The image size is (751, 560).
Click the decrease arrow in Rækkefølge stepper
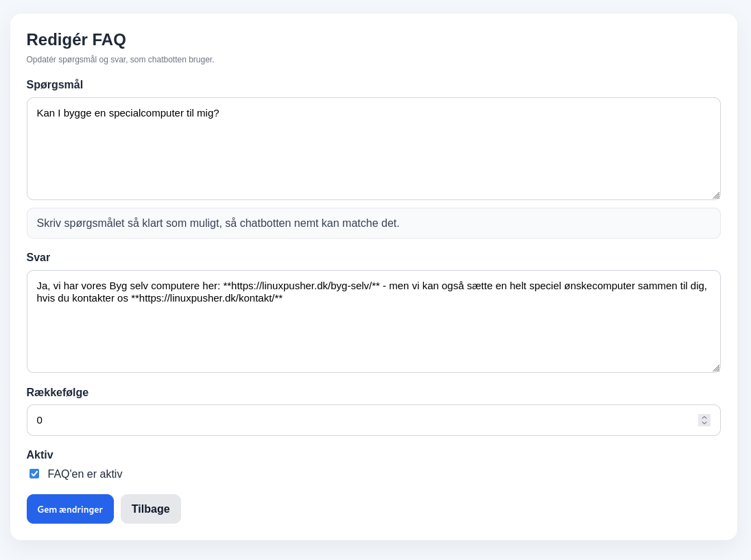coord(704,424)
